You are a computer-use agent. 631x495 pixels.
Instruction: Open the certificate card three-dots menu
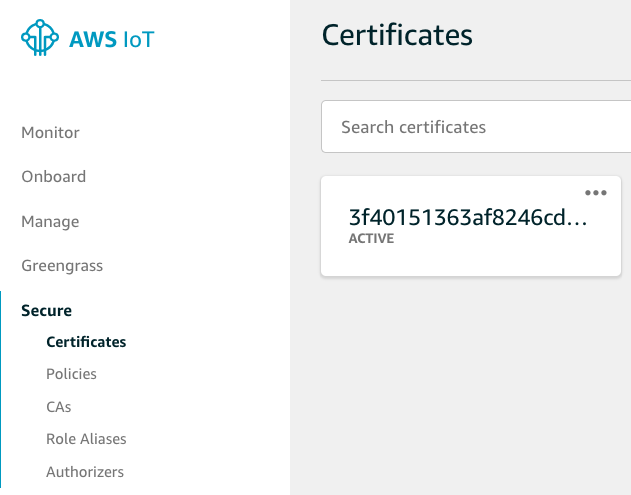click(x=596, y=193)
